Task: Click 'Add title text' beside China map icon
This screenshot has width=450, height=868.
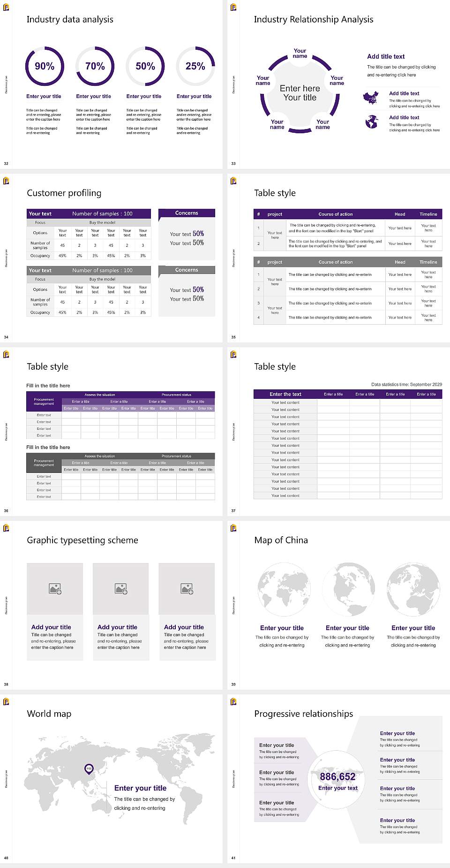Action: click(x=404, y=93)
